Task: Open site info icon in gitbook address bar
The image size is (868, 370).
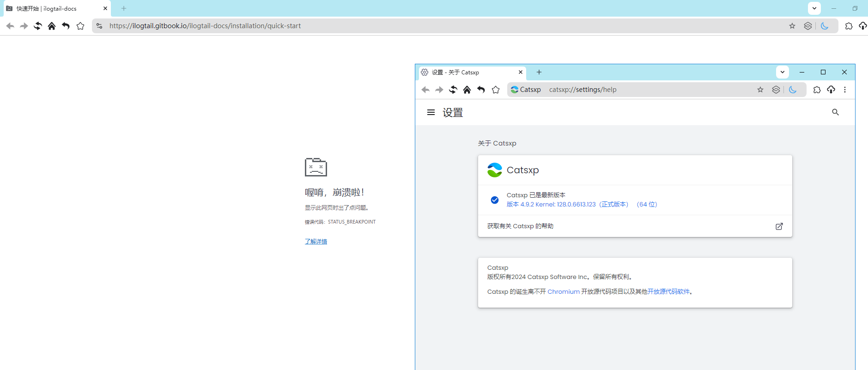Action: [x=99, y=26]
